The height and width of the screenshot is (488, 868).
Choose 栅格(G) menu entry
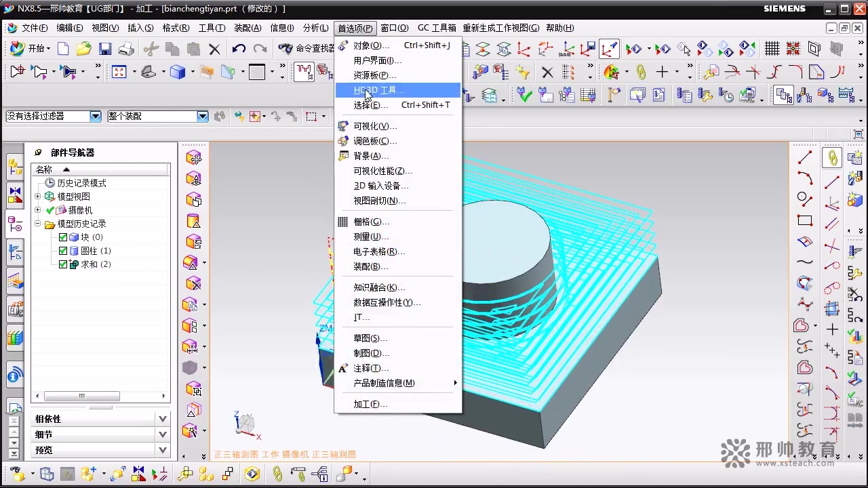398,222
